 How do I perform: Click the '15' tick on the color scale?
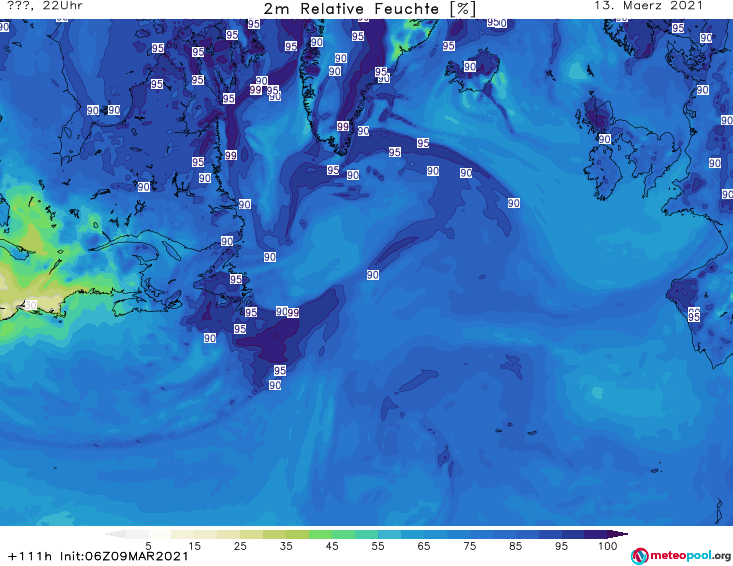[x=194, y=546]
